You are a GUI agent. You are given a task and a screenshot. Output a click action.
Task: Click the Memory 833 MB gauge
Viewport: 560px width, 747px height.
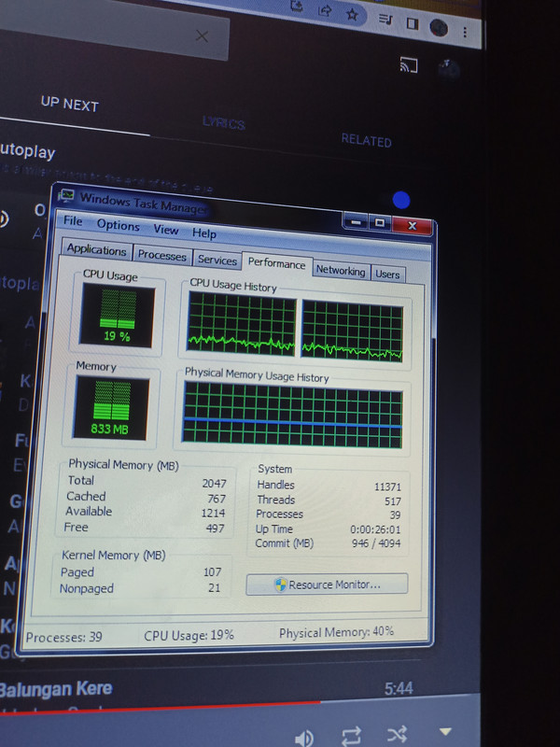pyautogui.click(x=110, y=408)
